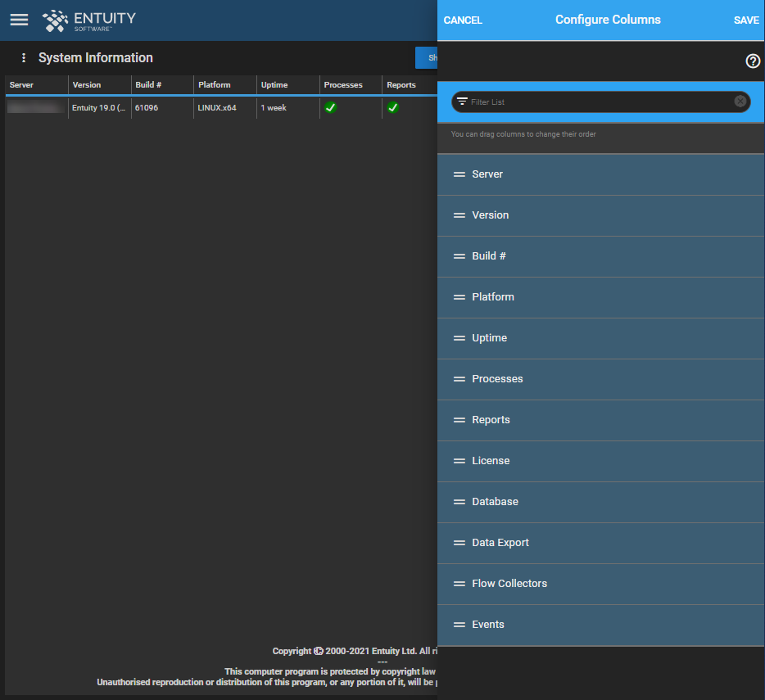
Task: Click the build number 61096 cell
Action: 162,107
